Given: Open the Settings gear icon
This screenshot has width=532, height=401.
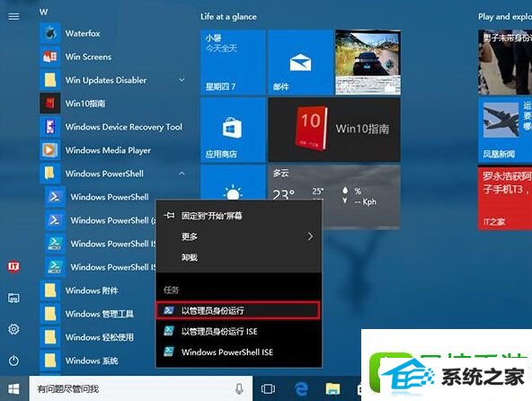Looking at the screenshot, I should [13, 329].
